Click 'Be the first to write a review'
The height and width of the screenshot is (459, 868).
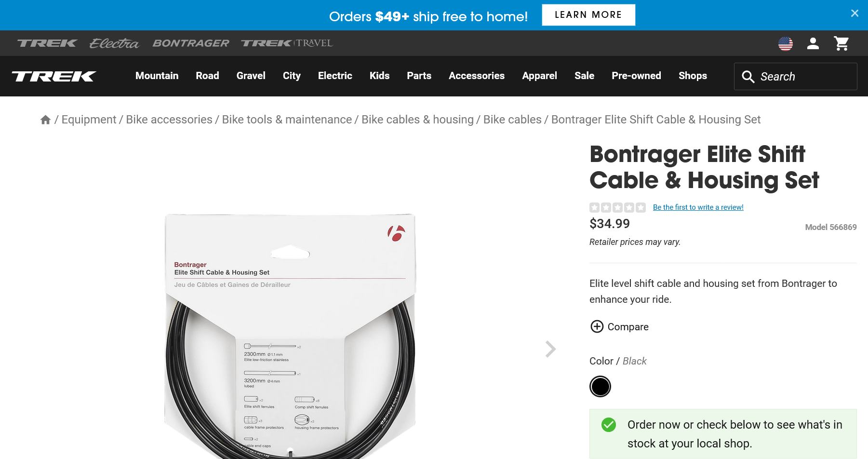click(698, 207)
